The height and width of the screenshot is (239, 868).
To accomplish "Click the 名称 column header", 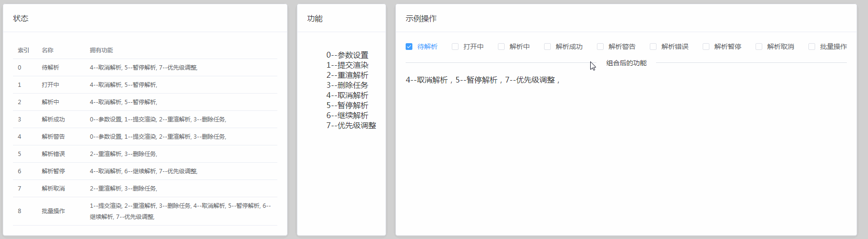I will pos(48,50).
